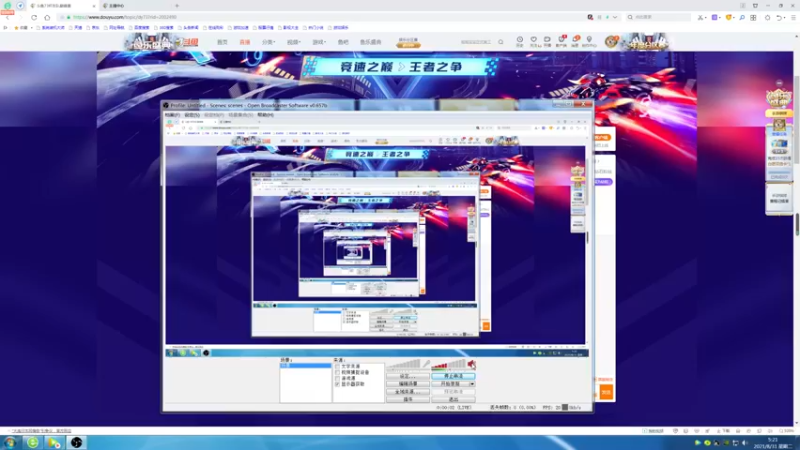This screenshot has height=450, width=800.
Task: Open the Douyu follow heart icon
Action: point(534,41)
